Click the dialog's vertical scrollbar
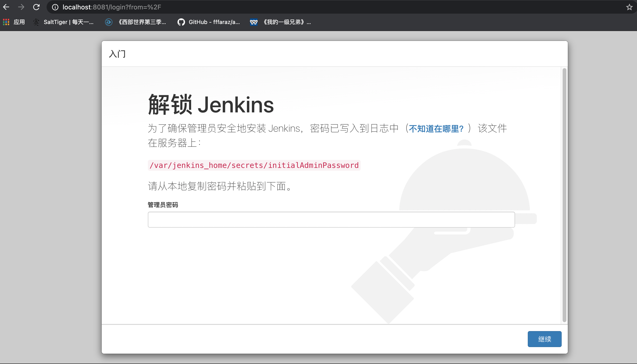 point(564,195)
